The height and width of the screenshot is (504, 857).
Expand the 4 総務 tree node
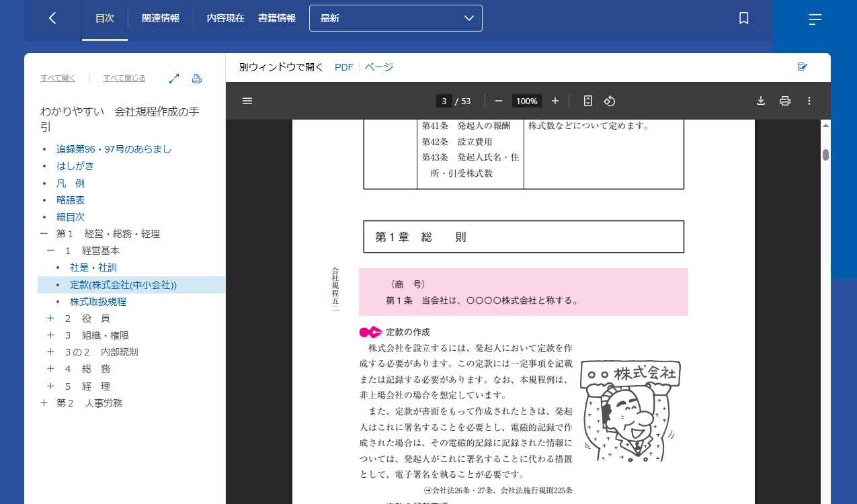click(50, 369)
